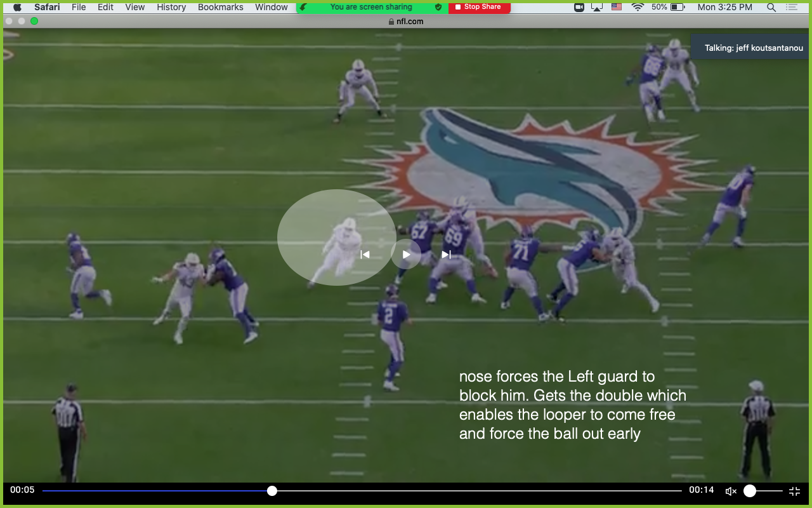The height and width of the screenshot is (508, 812).
Task: Open the Apple menu
Action: coord(17,7)
